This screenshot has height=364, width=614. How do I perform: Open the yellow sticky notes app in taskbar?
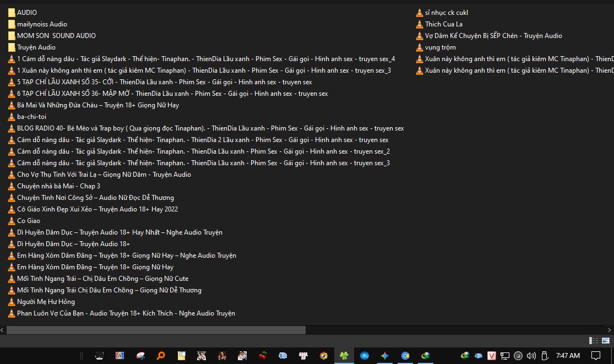[x=181, y=355]
